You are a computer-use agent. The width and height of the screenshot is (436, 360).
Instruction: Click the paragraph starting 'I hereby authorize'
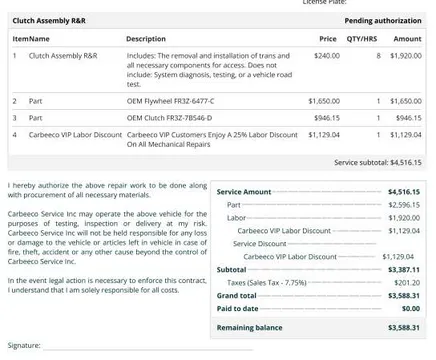tap(107, 190)
